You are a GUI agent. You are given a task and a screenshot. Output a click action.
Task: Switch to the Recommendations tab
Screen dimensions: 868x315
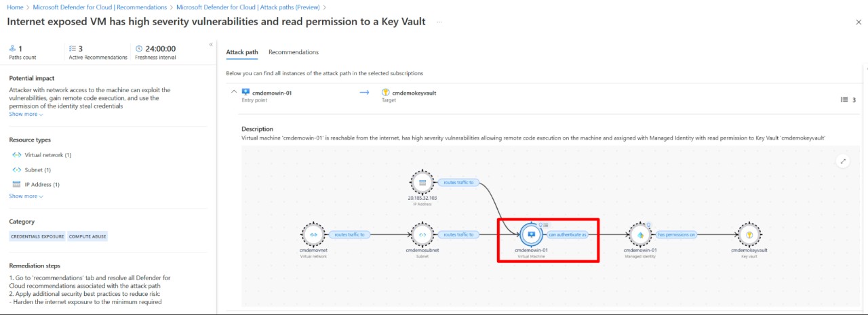(293, 52)
